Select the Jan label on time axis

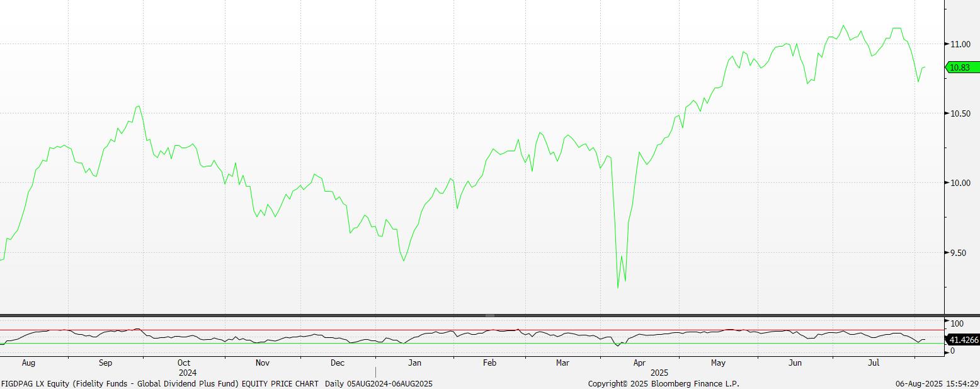point(414,363)
